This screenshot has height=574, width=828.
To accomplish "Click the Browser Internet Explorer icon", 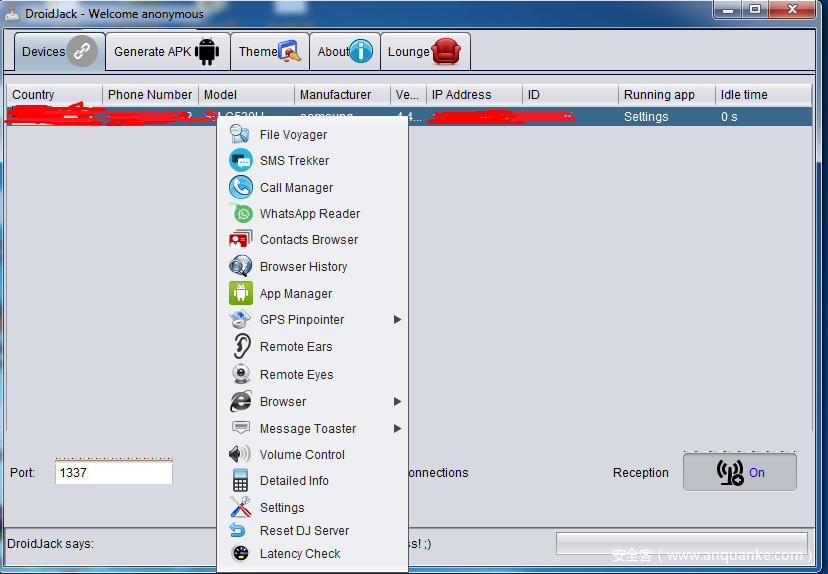I will 240,401.
